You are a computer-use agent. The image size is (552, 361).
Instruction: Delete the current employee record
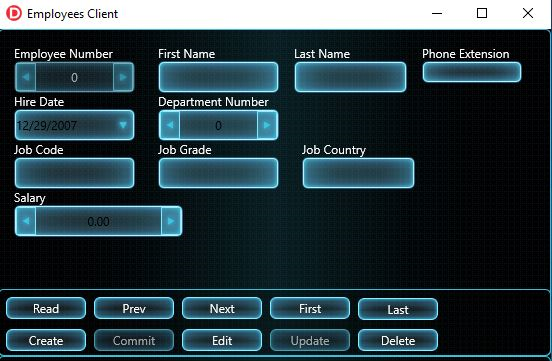398,340
